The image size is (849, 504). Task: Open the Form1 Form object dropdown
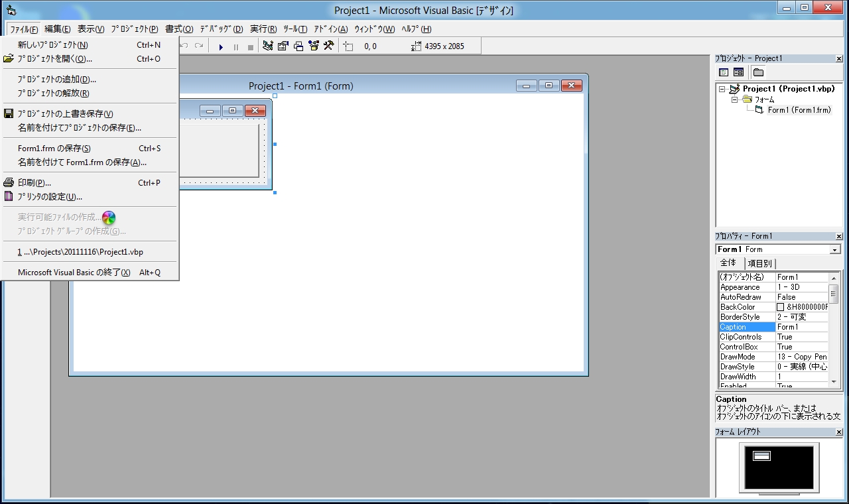[x=834, y=249]
